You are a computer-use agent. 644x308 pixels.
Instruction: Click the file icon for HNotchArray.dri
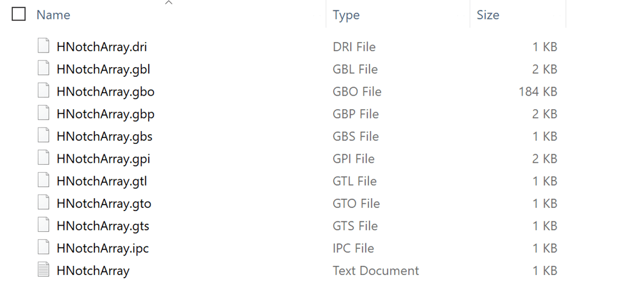pos(43,46)
